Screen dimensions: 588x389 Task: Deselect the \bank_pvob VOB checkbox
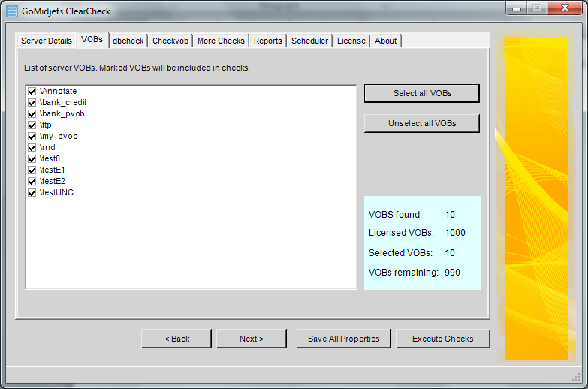[x=32, y=114]
